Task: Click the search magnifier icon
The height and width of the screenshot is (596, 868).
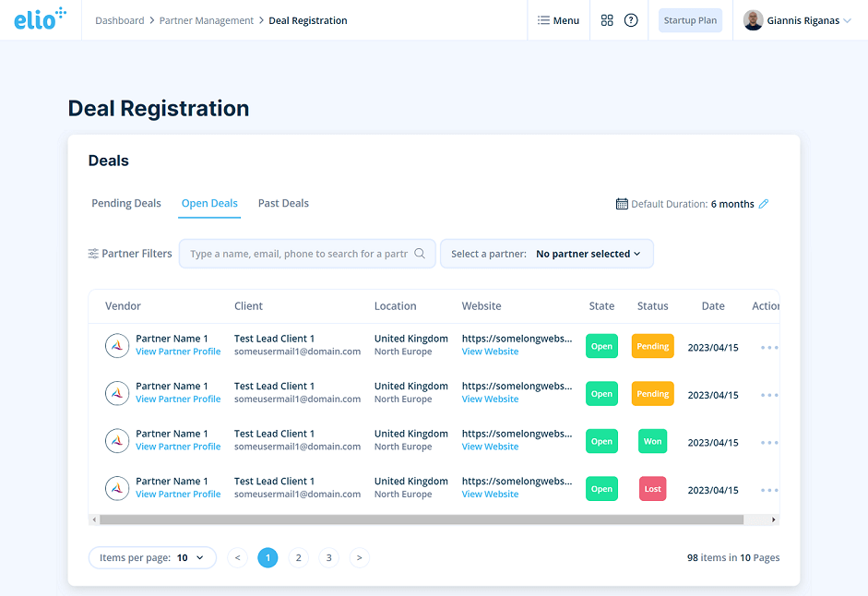Action: 420,254
